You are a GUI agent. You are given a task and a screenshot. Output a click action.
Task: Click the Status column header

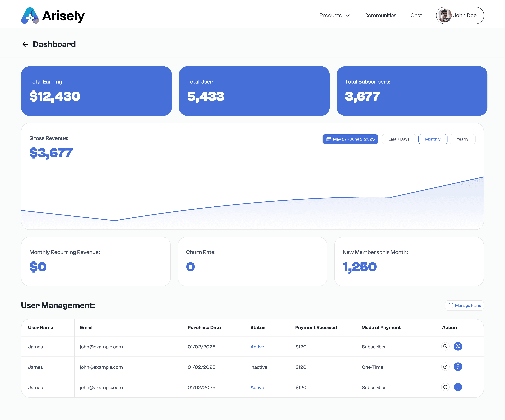[258, 328]
